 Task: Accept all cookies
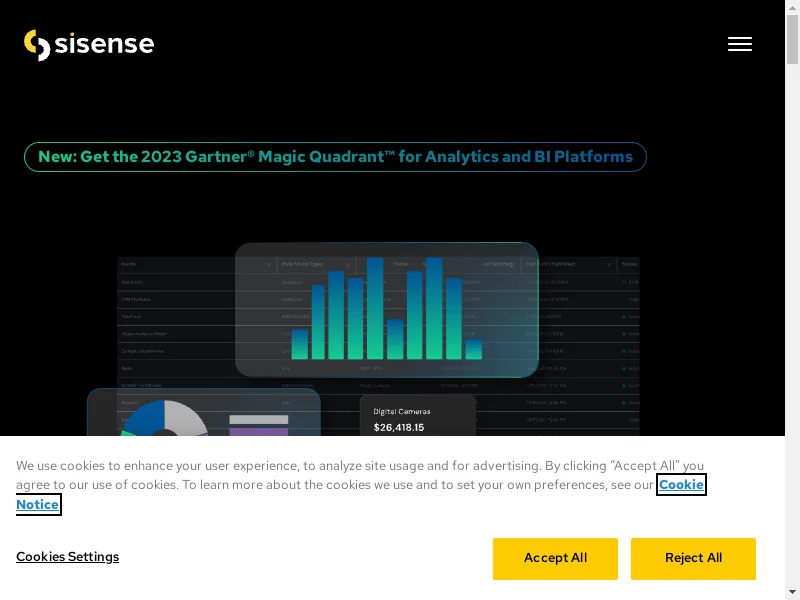coord(555,559)
